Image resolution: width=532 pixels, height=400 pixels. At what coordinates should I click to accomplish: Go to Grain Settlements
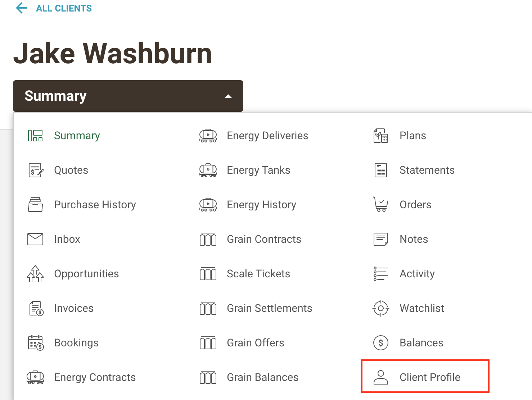pyautogui.click(x=270, y=308)
